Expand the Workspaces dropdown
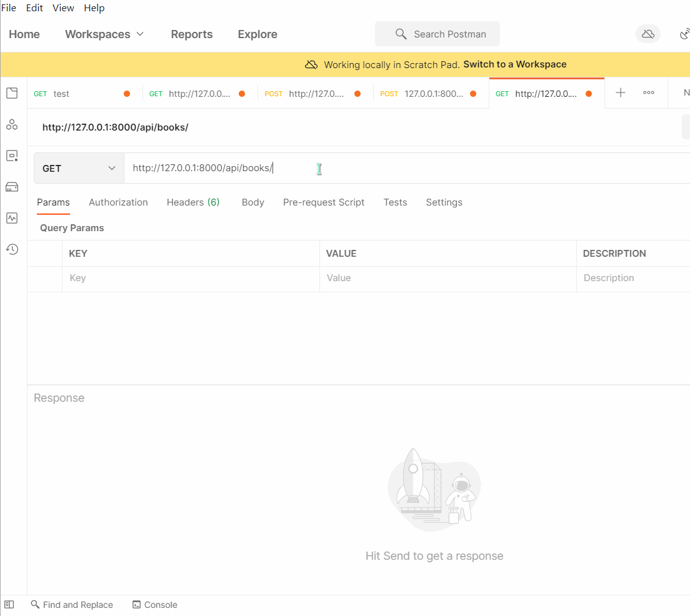Screen dimensions: 690x616 104,34
